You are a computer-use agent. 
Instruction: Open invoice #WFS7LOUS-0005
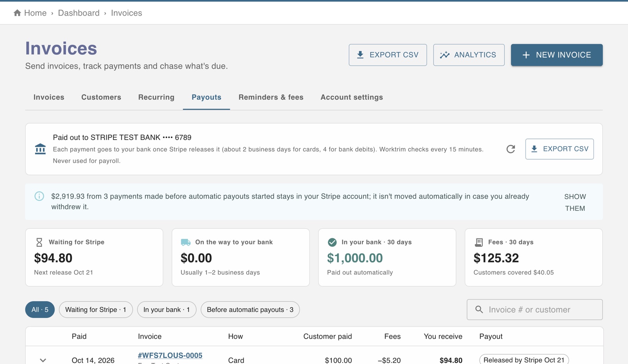(x=170, y=355)
